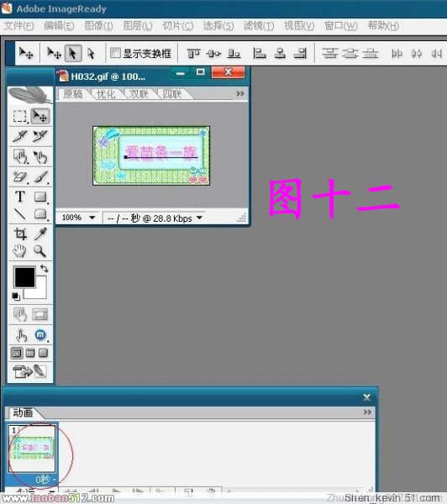Screen dimensions: 447x504
Task: Open the 滤镜(T) menu
Action: 259,26
